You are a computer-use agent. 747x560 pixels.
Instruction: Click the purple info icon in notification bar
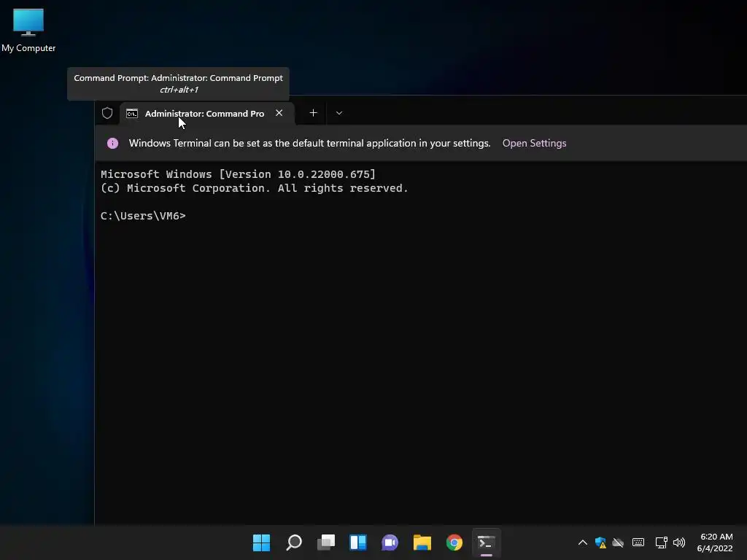[x=112, y=144]
